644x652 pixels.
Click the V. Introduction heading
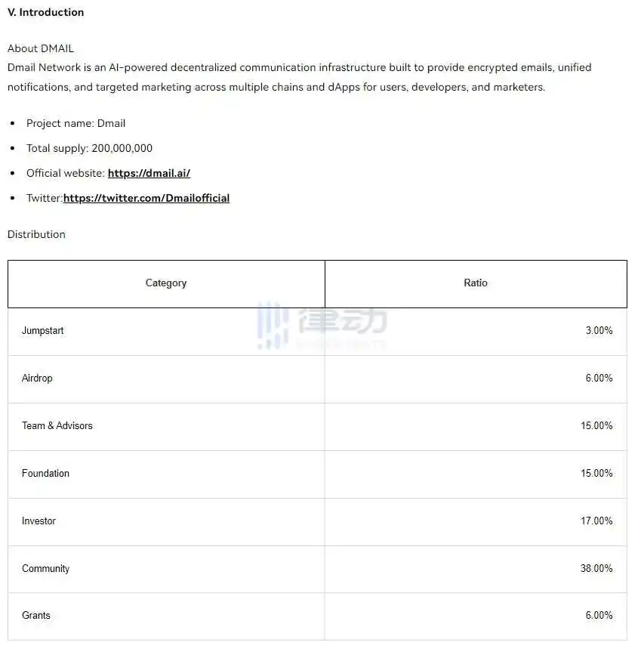pyautogui.click(x=45, y=12)
